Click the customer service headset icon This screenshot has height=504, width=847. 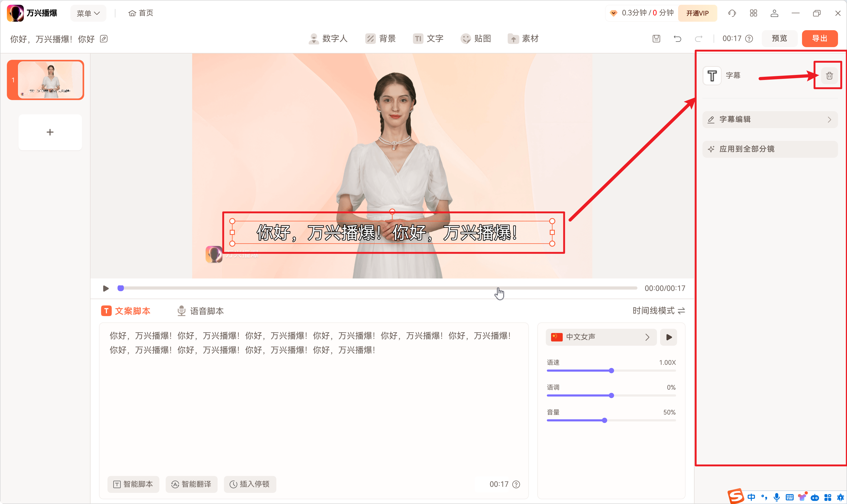click(x=732, y=13)
